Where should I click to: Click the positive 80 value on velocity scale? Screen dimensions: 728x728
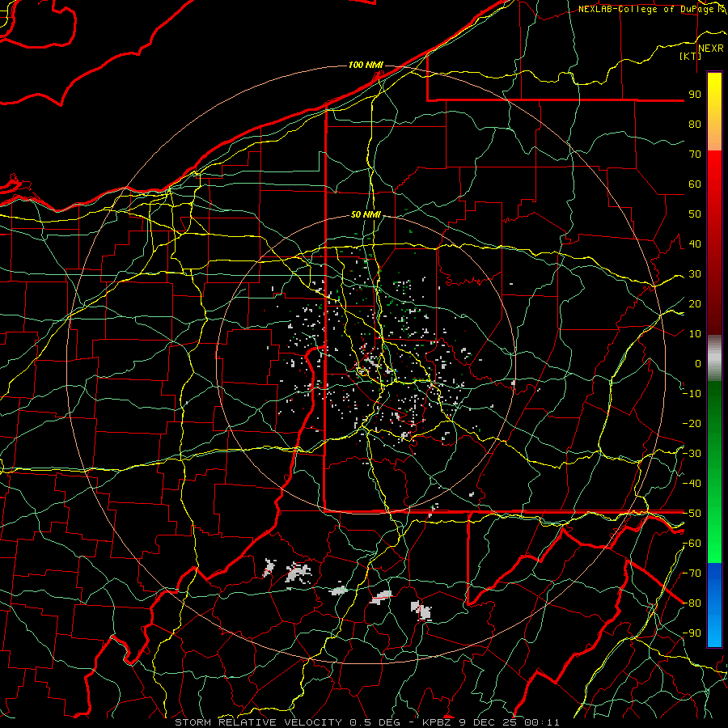tap(695, 124)
